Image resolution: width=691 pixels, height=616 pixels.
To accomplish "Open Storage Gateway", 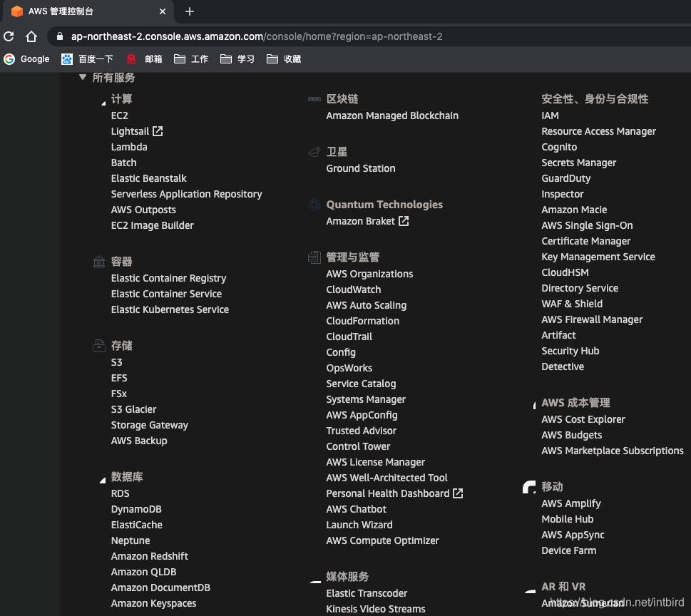I will (x=149, y=425).
